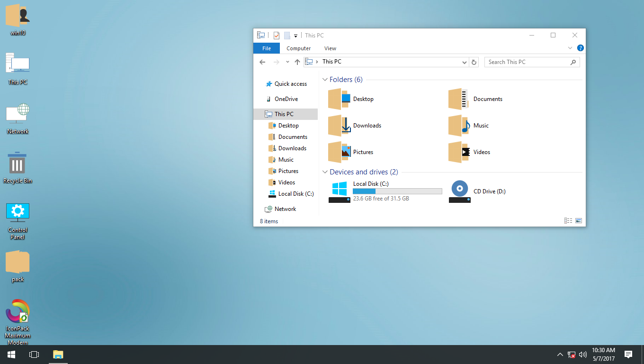Click the Local Disk (C:) capacity bar
This screenshot has width=644, height=364.
click(397, 191)
